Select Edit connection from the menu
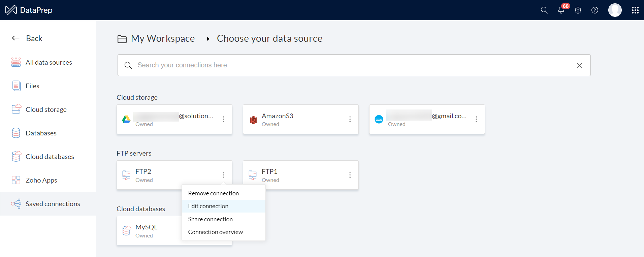 (208, 206)
